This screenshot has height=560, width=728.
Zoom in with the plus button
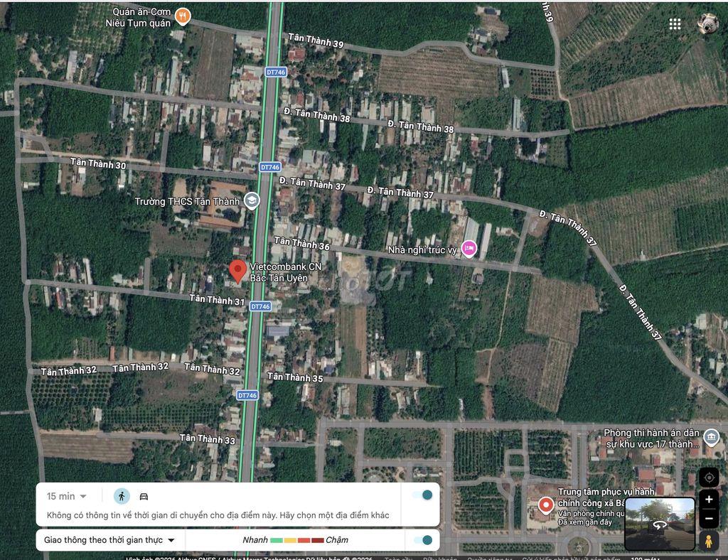709,499
